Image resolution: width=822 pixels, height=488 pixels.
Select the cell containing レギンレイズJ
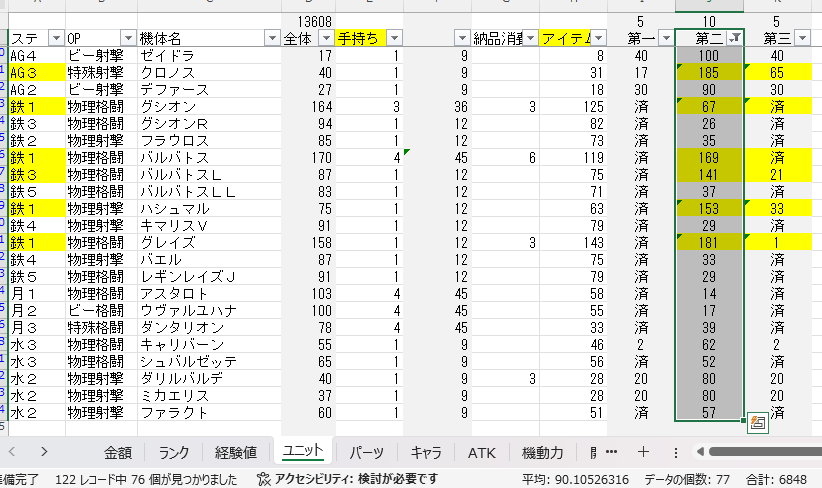click(209, 276)
